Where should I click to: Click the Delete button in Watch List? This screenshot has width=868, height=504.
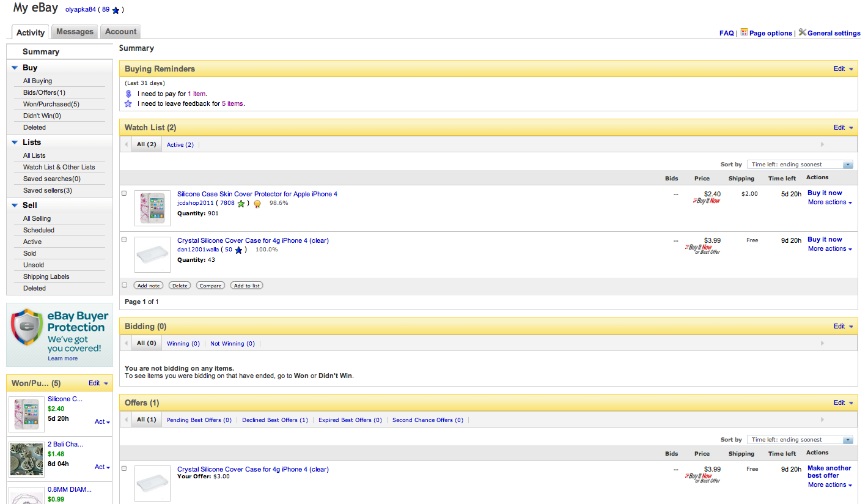tap(180, 286)
